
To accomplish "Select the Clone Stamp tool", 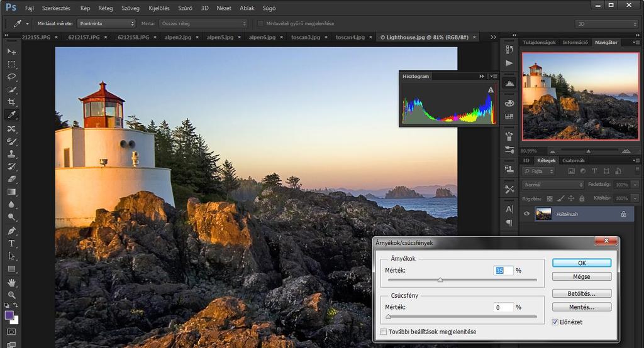I will coord(11,154).
